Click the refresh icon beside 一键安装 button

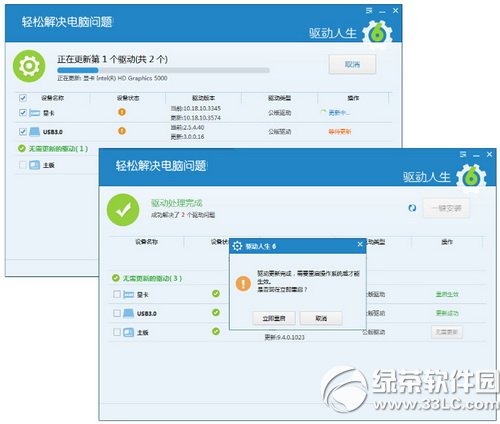tap(412, 208)
